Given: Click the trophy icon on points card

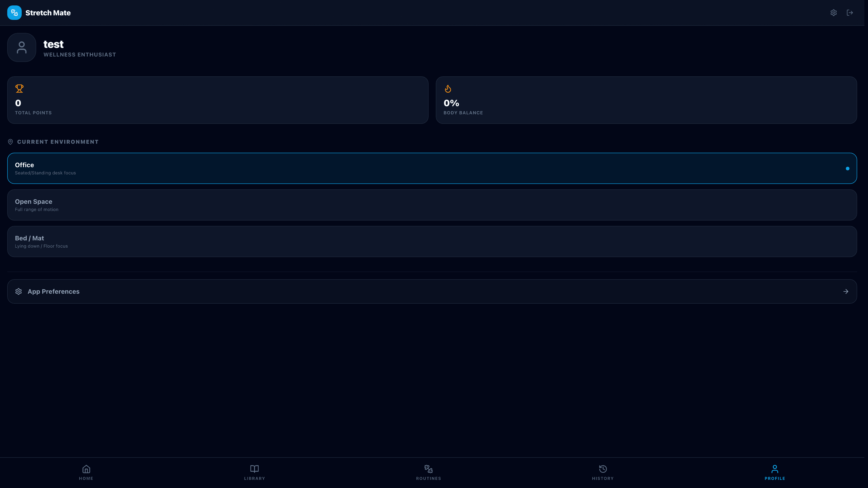Looking at the screenshot, I should pos(19,89).
